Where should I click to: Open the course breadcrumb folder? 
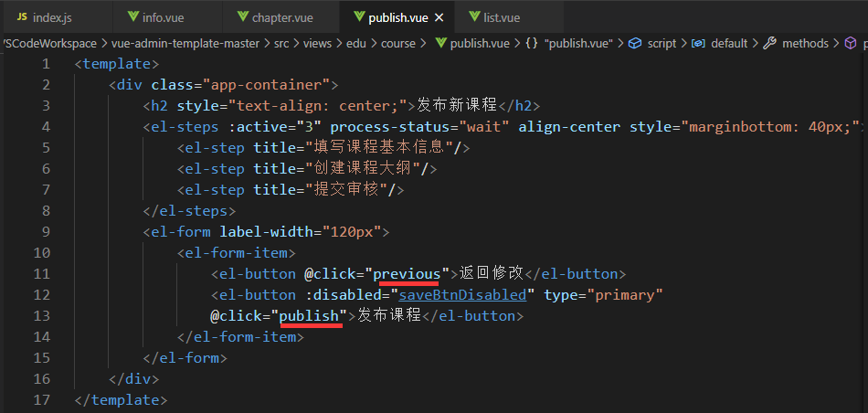click(x=398, y=43)
